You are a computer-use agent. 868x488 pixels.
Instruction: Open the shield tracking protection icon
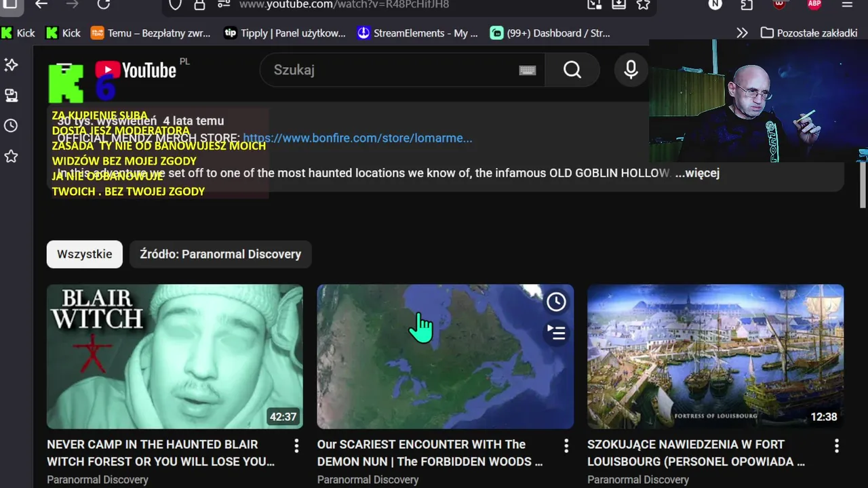coord(175,4)
